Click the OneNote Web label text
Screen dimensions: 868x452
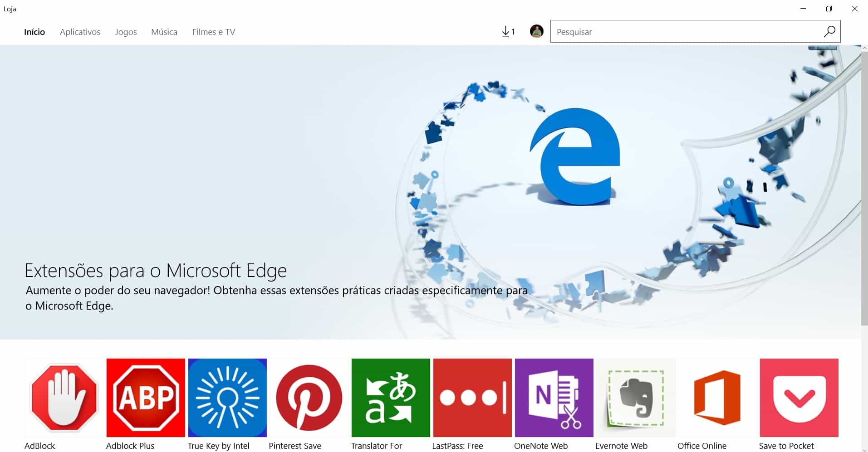tap(541, 446)
